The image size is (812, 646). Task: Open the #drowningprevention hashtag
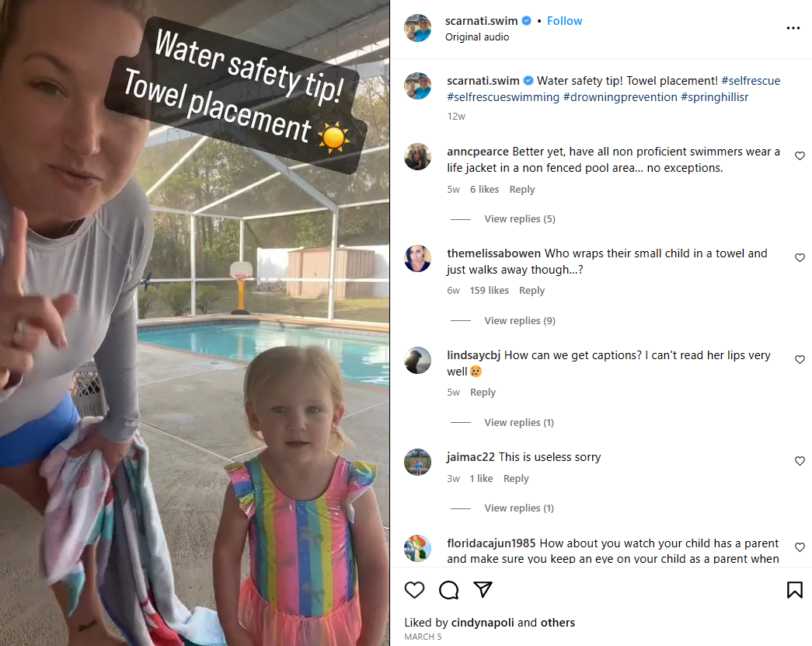point(620,97)
